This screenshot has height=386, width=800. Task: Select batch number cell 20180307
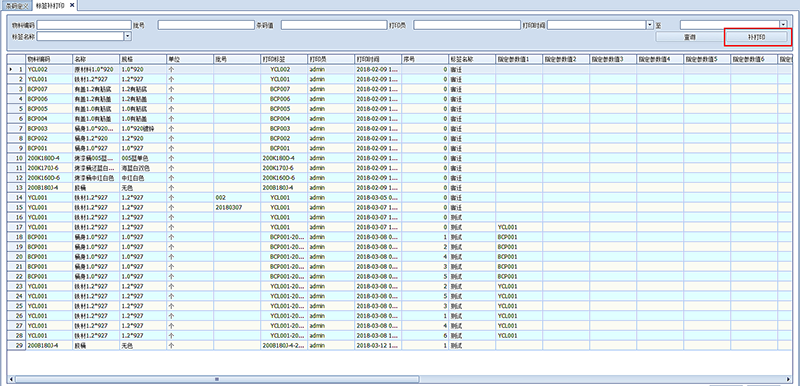tap(237, 208)
